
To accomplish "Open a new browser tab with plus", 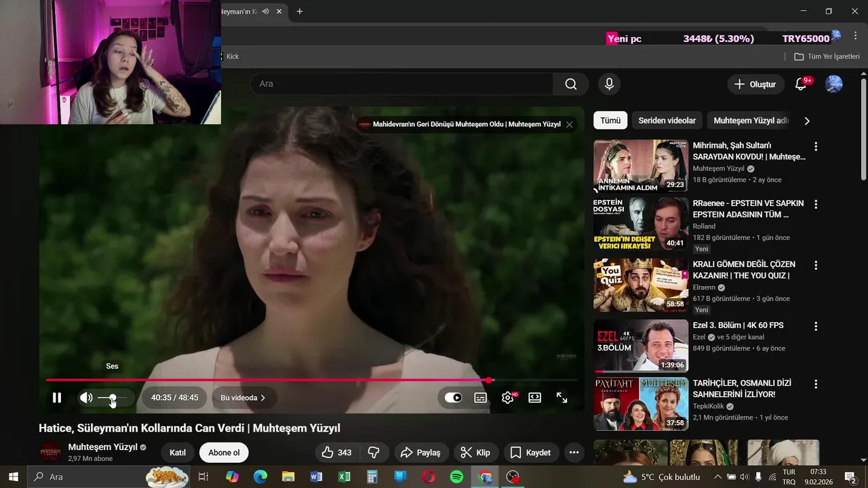I will (x=300, y=12).
